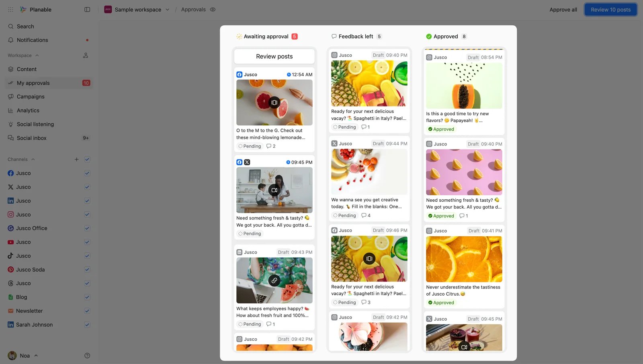
Task: Toggle the select-all channels checkbox
Action: [87, 160]
